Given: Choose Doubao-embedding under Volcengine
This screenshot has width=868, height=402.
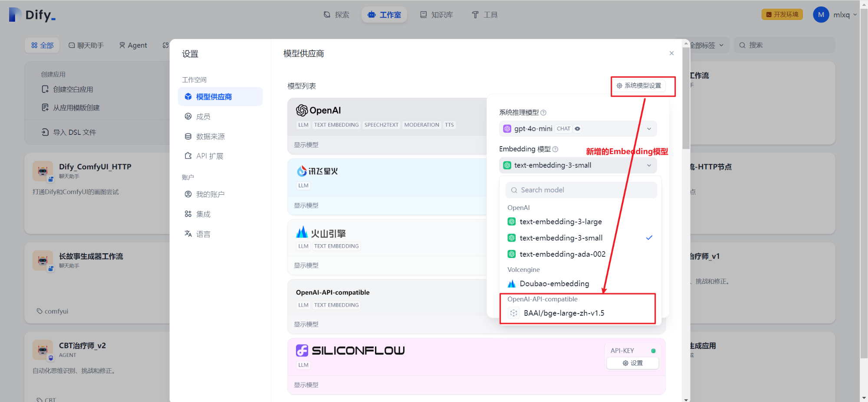Looking at the screenshot, I should click(x=554, y=283).
